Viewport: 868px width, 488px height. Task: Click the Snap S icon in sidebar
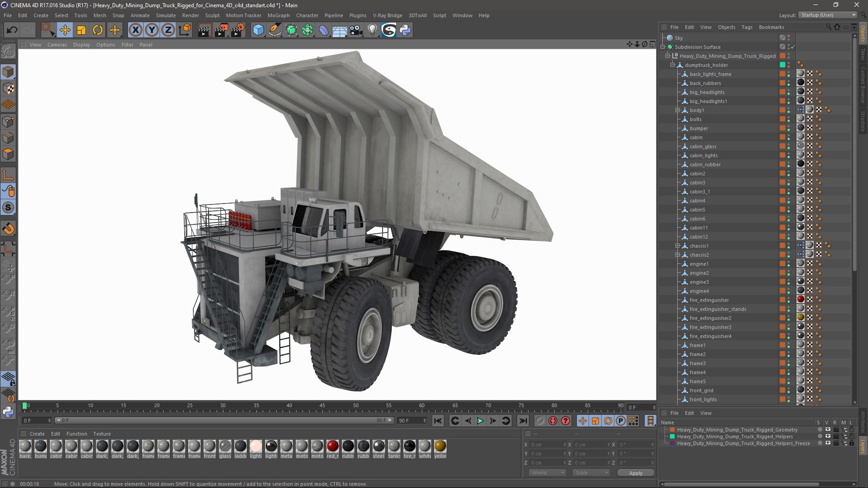(8, 208)
